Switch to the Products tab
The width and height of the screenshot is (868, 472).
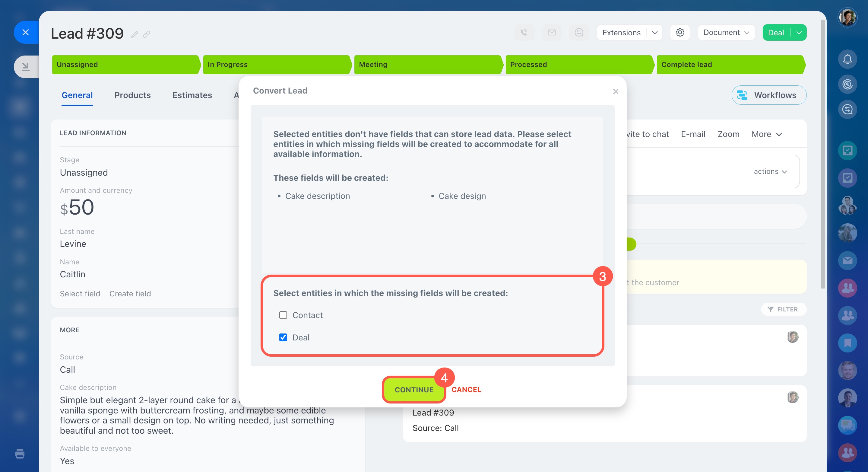[x=132, y=95]
